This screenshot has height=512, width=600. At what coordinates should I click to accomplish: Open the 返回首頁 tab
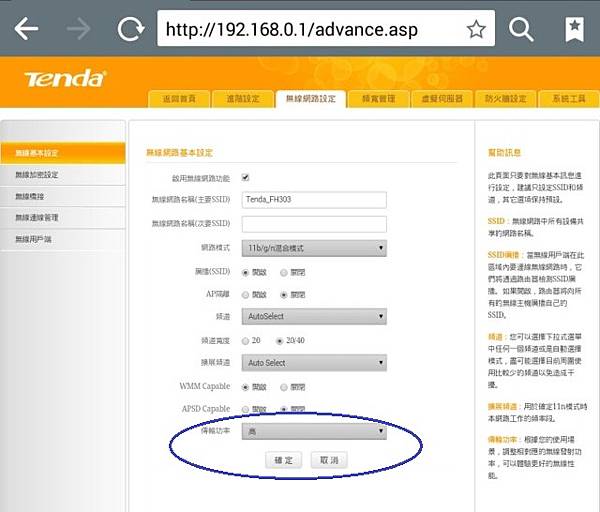(x=179, y=99)
